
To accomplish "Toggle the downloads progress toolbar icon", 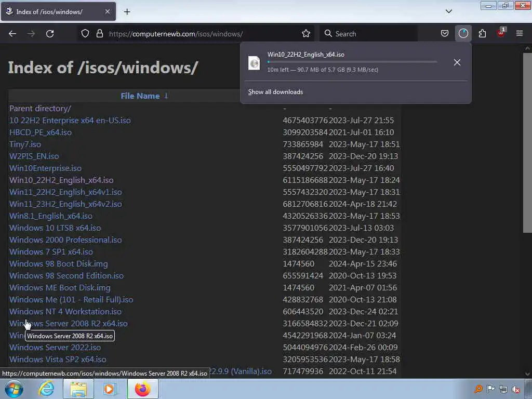I will [463, 33].
